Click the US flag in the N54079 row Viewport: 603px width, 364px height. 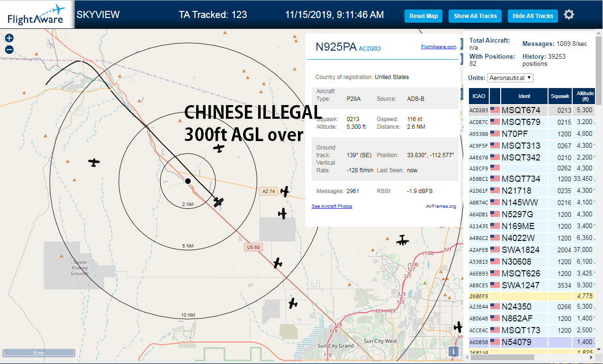click(x=495, y=342)
